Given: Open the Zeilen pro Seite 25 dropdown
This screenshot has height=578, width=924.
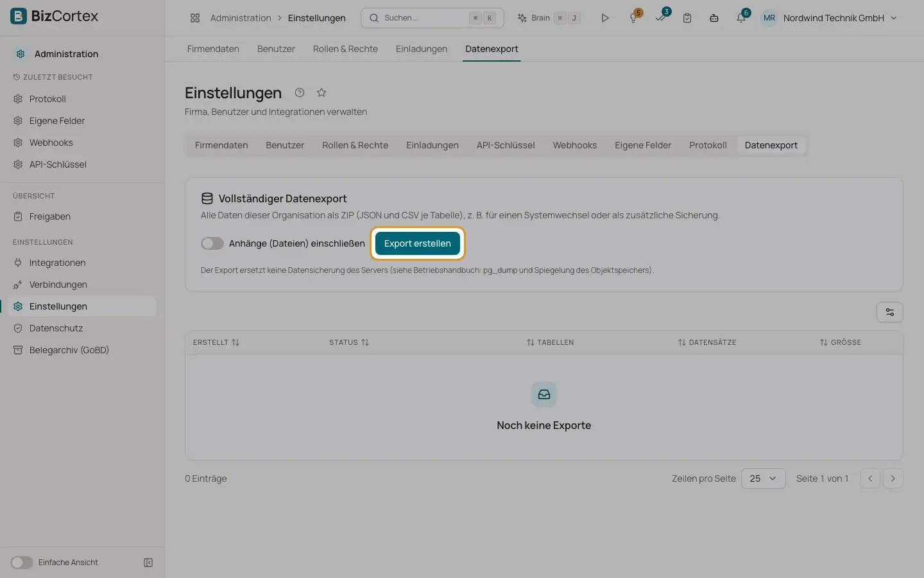Looking at the screenshot, I should click(764, 478).
